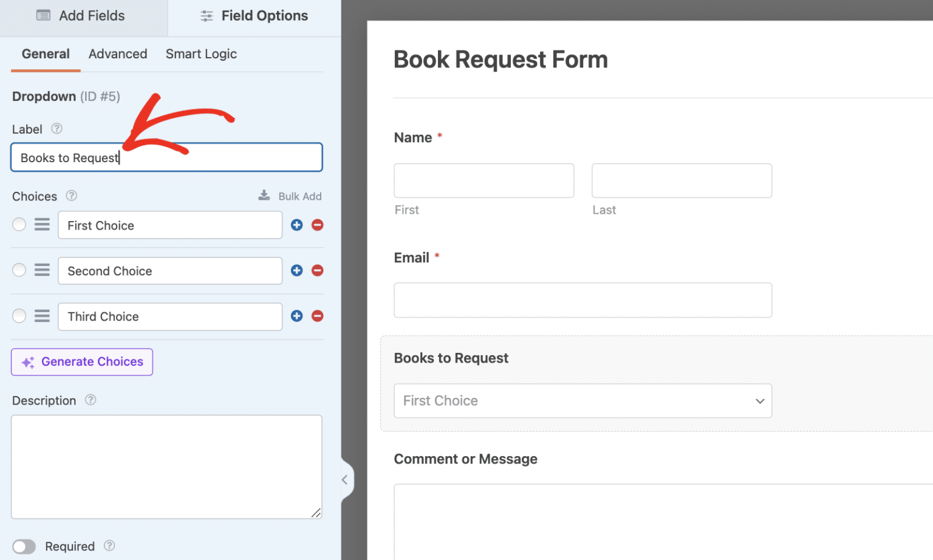Select the radio button beside First Choice
933x560 pixels.
click(19, 224)
